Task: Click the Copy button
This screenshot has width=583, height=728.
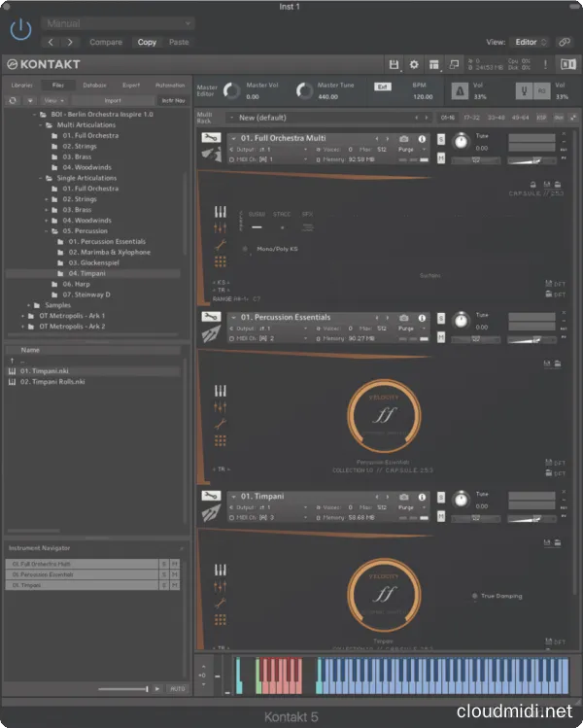Action: [147, 42]
